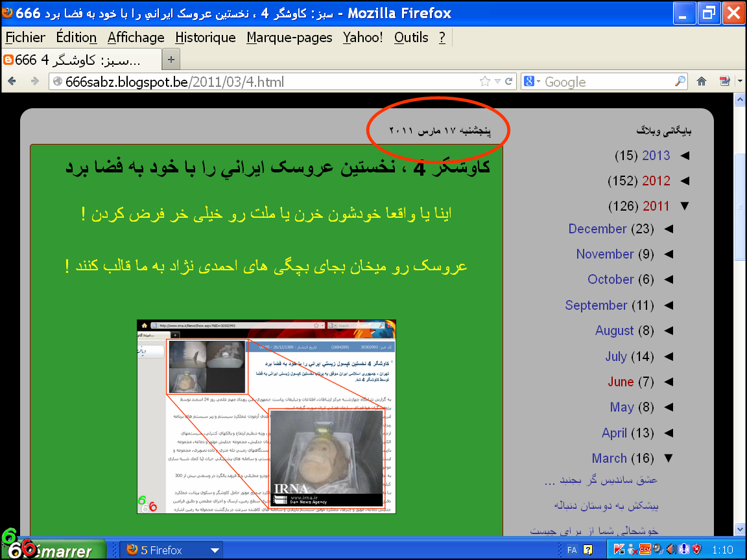Collapse the 2011 blog archive
747x560 pixels.
685,205
